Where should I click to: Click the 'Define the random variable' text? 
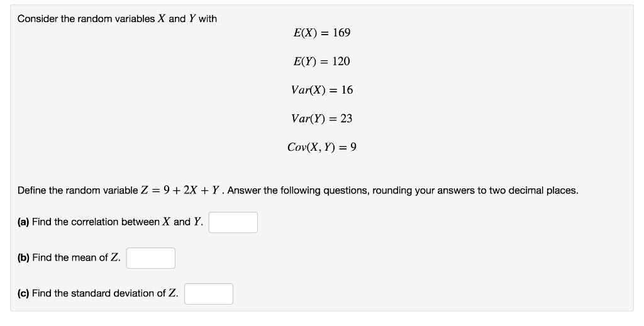coord(77,190)
